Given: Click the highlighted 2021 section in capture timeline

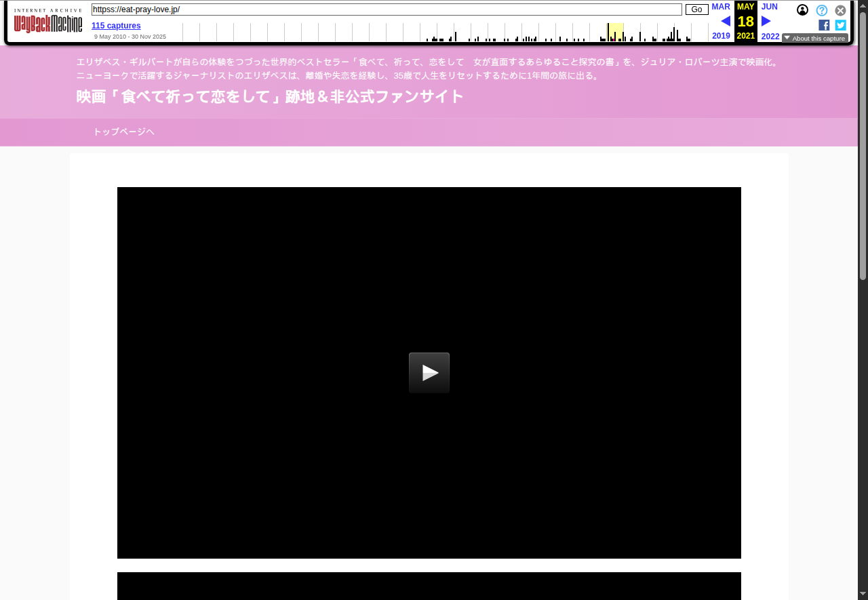Looking at the screenshot, I should [615, 32].
